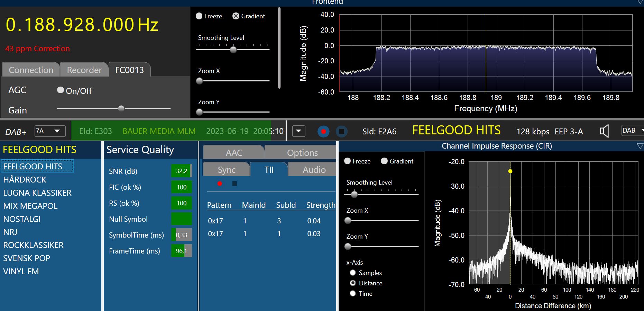Expand the dropdown arrow next to ensemble time

(299, 131)
